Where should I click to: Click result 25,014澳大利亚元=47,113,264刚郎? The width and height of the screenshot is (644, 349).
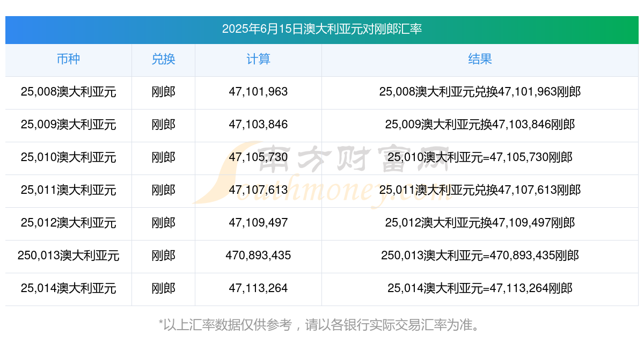pos(480,288)
